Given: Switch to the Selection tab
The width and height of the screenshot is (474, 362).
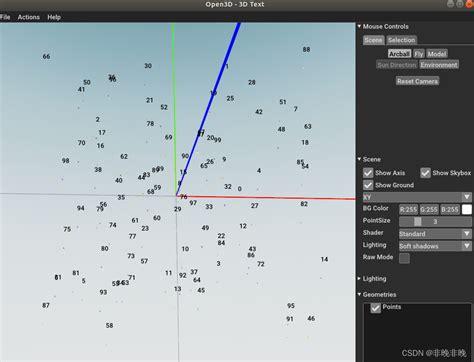Looking at the screenshot, I should tap(402, 40).
